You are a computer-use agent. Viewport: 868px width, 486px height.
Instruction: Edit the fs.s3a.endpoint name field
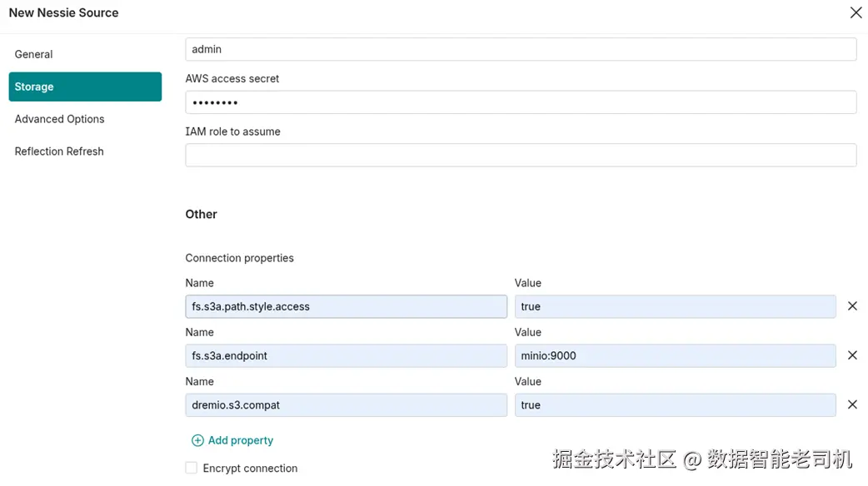tap(346, 355)
